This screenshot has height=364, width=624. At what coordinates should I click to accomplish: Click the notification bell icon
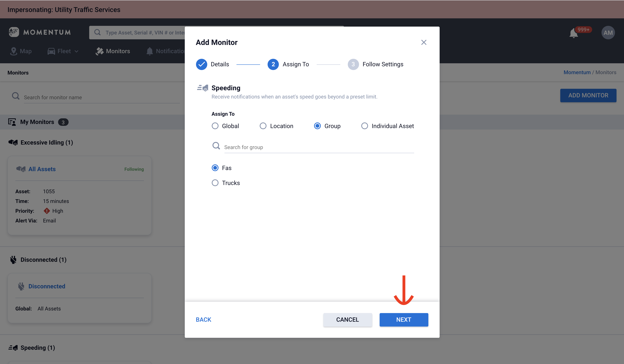click(573, 33)
